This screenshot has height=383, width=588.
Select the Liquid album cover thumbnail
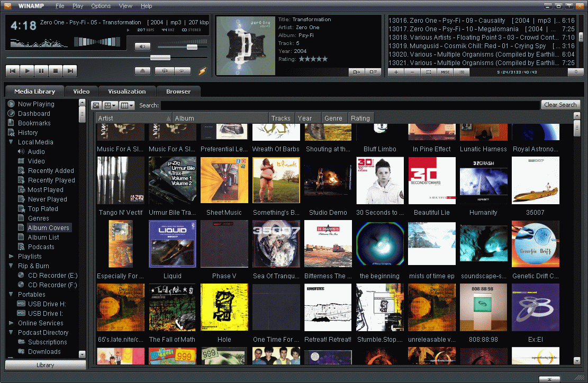173,243
